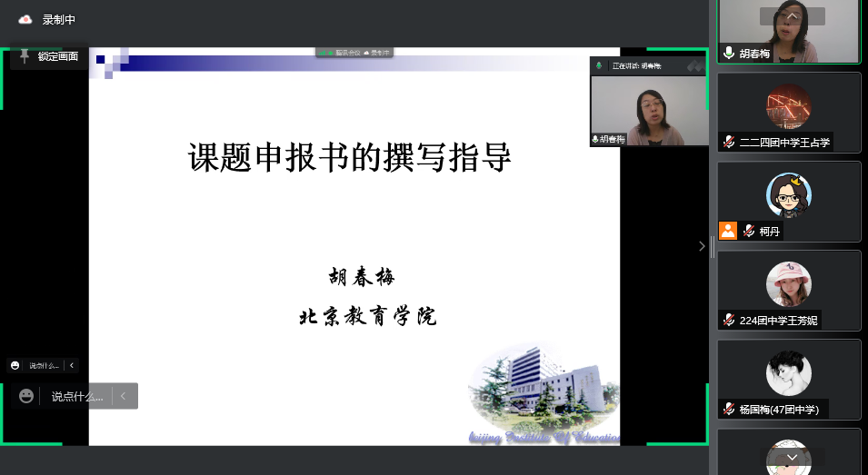
Task: Click the name label 杨国梅(47团中学)
Action: [779, 410]
